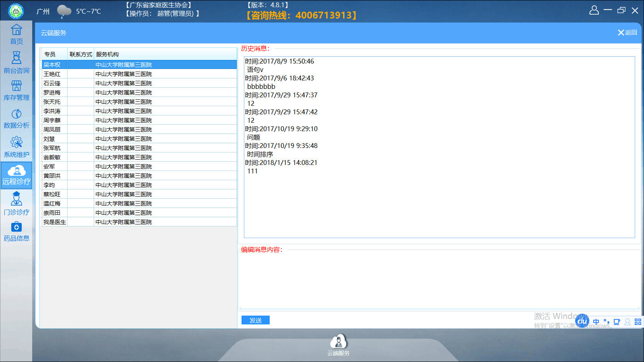Screen dimensions: 644x362
Task: Click the input method punctuation icon
Action: [607, 322]
